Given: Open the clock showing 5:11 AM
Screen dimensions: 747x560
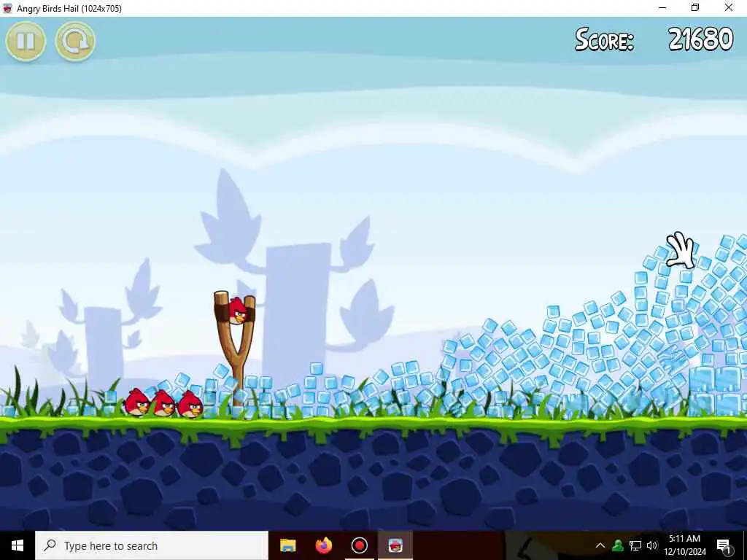Looking at the screenshot, I should [684, 545].
